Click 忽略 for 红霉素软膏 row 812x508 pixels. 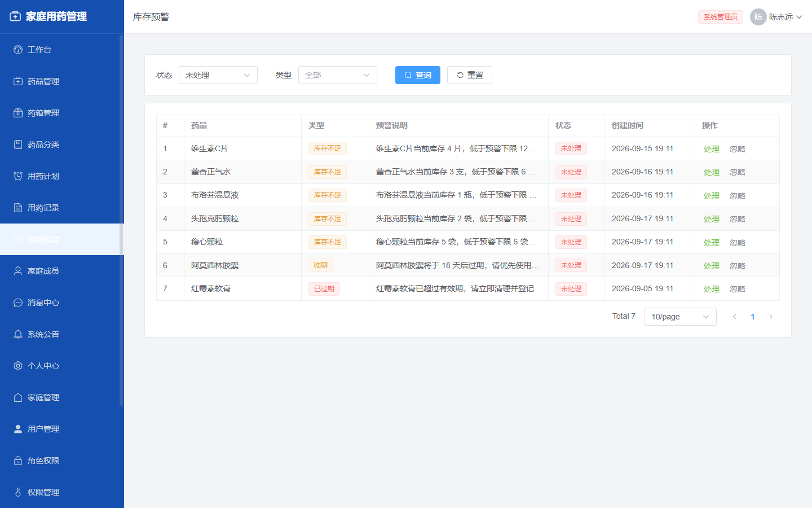tap(738, 289)
